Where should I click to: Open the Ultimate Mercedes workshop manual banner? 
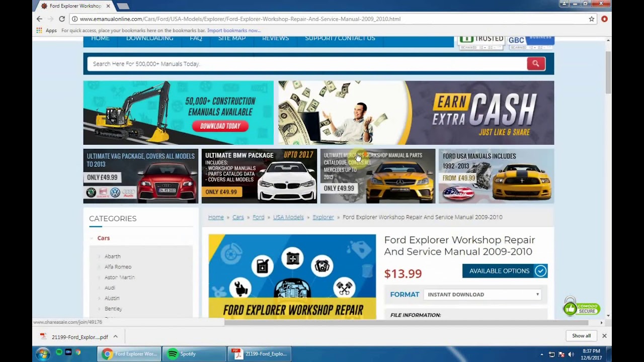(x=378, y=176)
